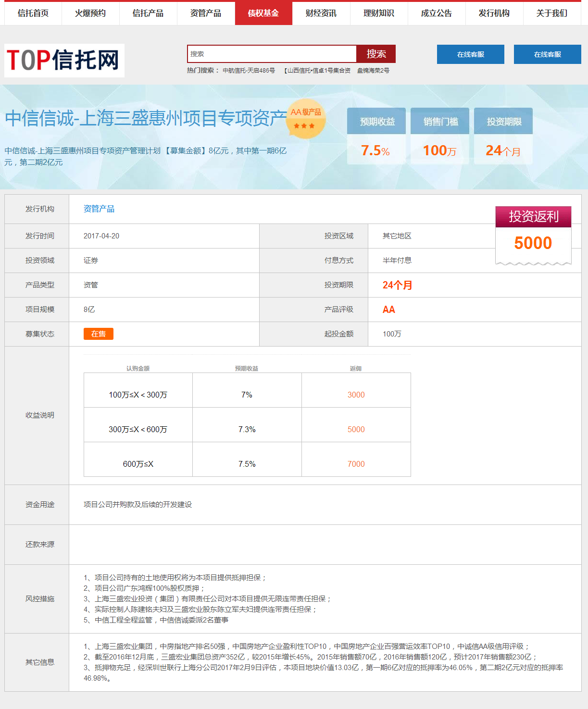Open 财经资讯 navigation item
The height and width of the screenshot is (709, 588).
[321, 13]
